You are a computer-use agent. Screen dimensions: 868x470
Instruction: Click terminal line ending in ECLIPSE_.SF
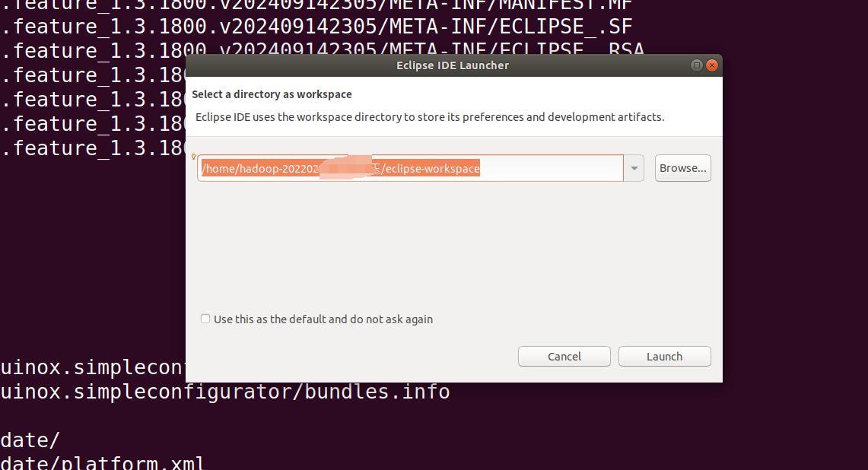[316, 26]
